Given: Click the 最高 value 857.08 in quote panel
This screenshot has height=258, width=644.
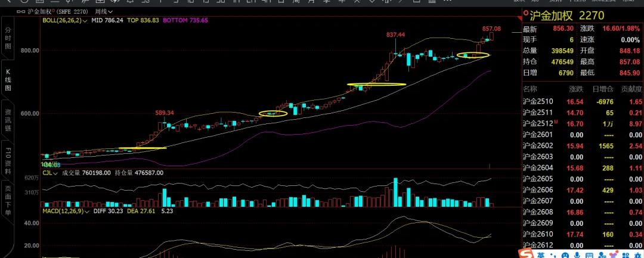Looking at the screenshot, I should click(629, 62).
